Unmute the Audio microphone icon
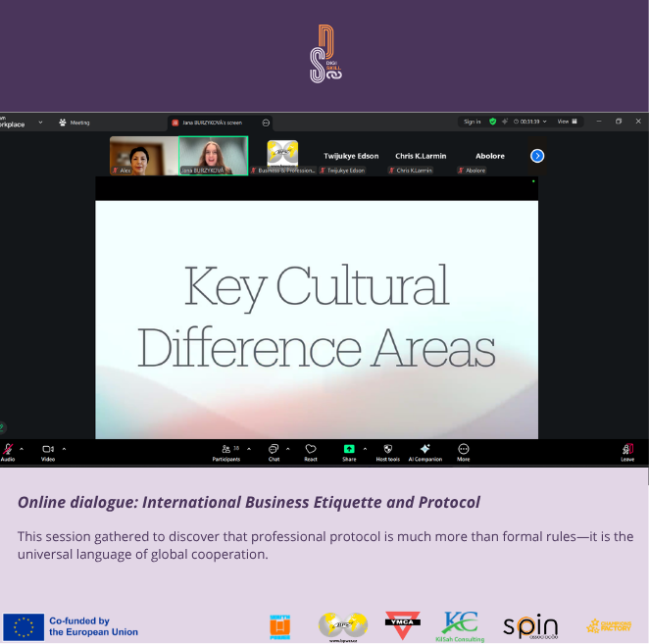The height and width of the screenshot is (644, 649). point(8,449)
